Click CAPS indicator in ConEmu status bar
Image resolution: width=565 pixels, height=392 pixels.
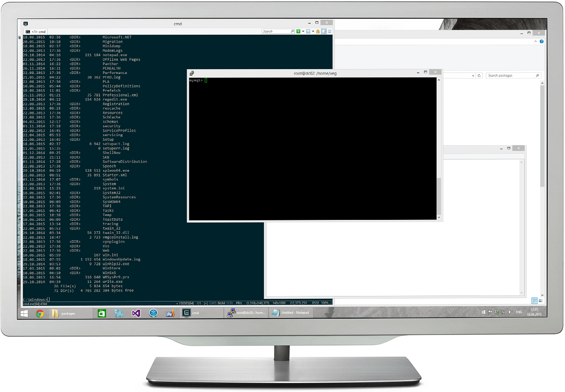pyautogui.click(x=213, y=303)
